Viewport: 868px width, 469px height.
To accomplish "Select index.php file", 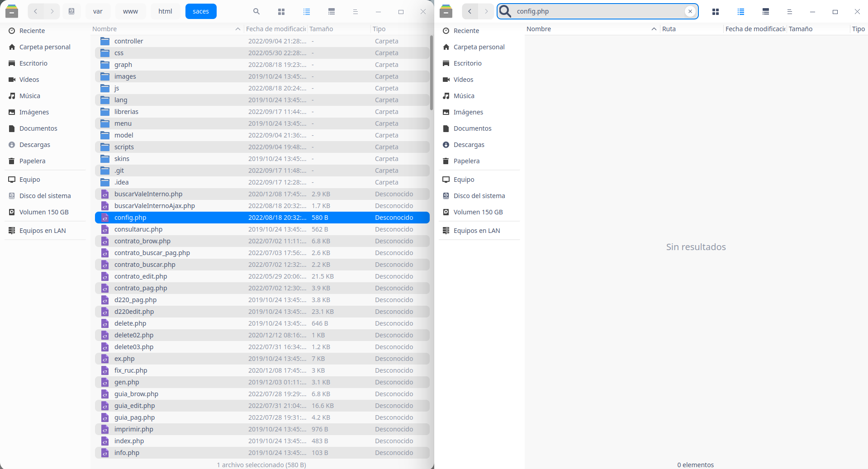I will tap(262, 441).
